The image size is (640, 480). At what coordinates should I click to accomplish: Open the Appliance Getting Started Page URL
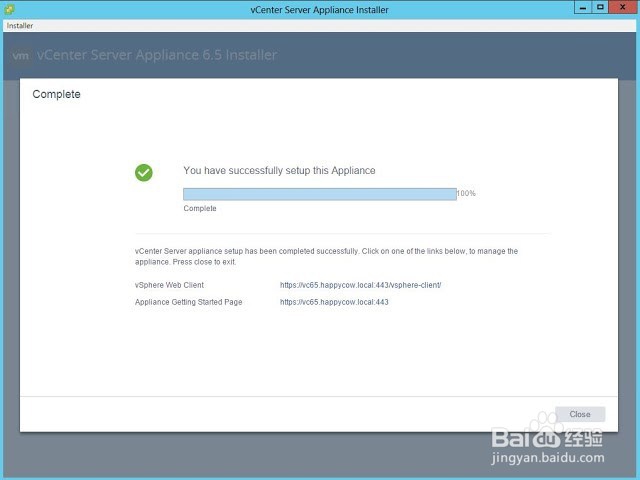tap(334, 302)
